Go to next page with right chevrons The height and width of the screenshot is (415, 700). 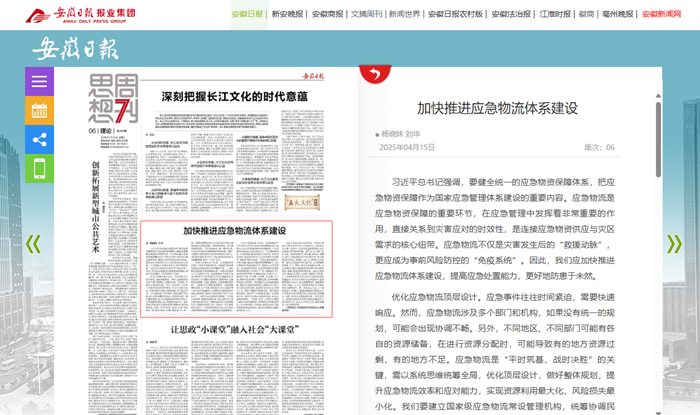(x=674, y=243)
